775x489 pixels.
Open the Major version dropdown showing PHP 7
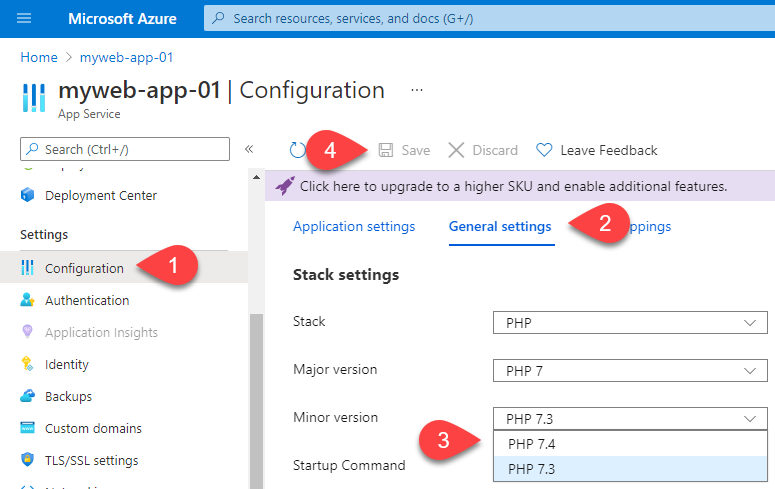[630, 370]
